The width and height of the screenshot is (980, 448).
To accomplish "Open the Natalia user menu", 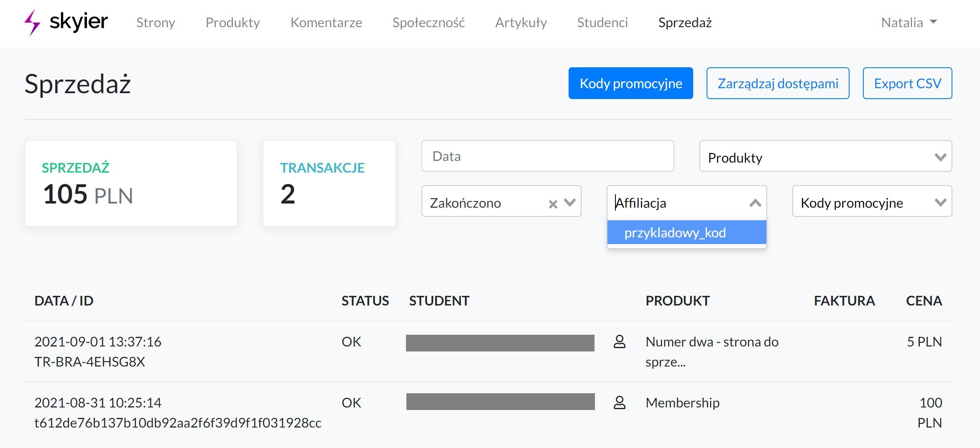I will tap(909, 22).
